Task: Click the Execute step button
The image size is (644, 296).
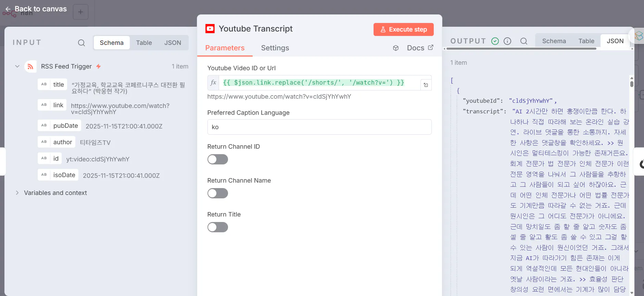Action: pyautogui.click(x=403, y=29)
